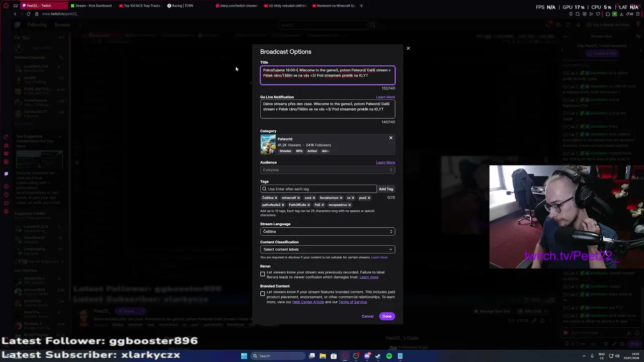Open the Stream Language dropdown
644x362 pixels.
tap(328, 231)
